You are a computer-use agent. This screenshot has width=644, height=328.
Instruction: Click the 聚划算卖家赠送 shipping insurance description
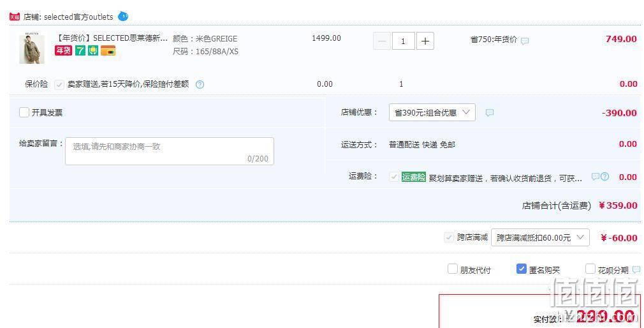click(x=505, y=179)
